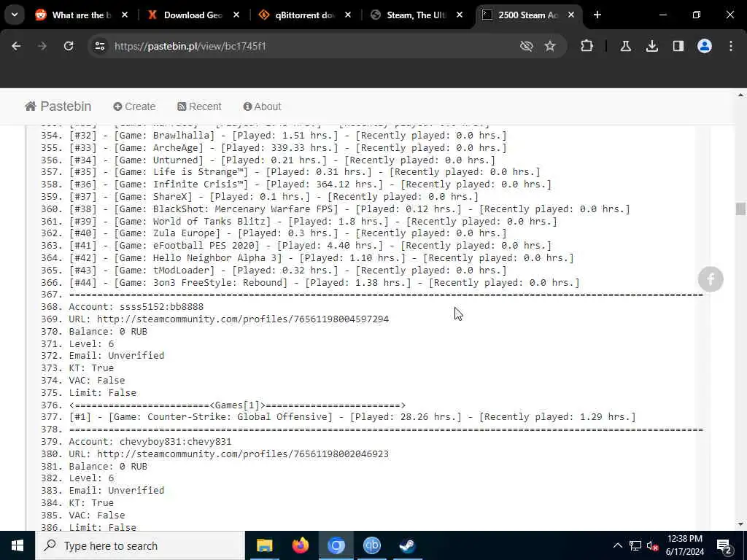This screenshot has width=747, height=560.
Task: Switch to the 'Steam, The Ult' tab
Action: pyautogui.click(x=417, y=15)
